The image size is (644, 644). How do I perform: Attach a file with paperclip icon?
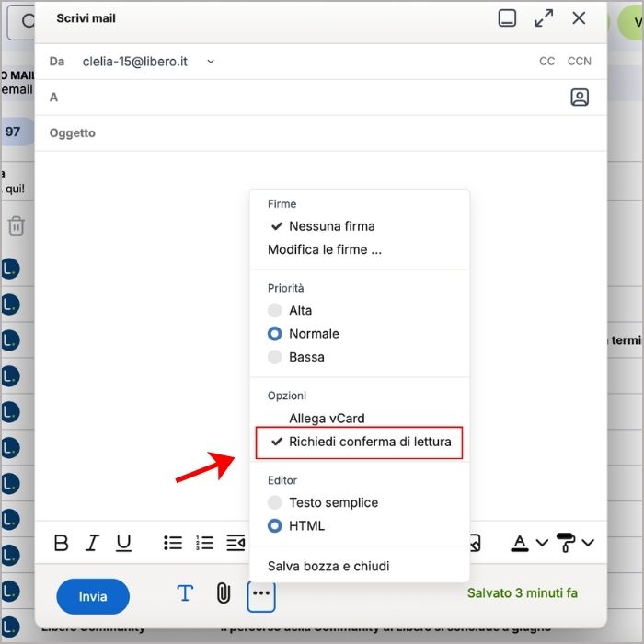224,593
